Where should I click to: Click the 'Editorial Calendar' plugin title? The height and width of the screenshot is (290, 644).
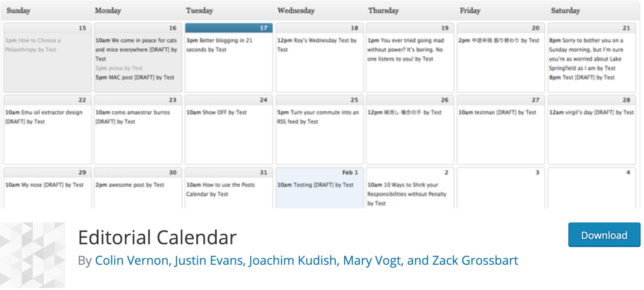157,237
